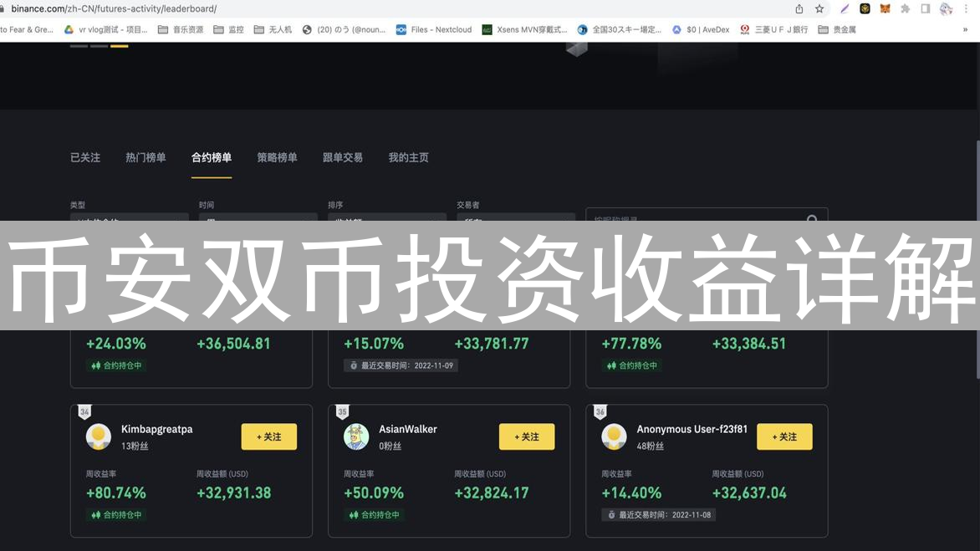Screen dimensions: 980x551
Task: Click 合约持仓中 badge under +24.03%
Action: (x=116, y=365)
